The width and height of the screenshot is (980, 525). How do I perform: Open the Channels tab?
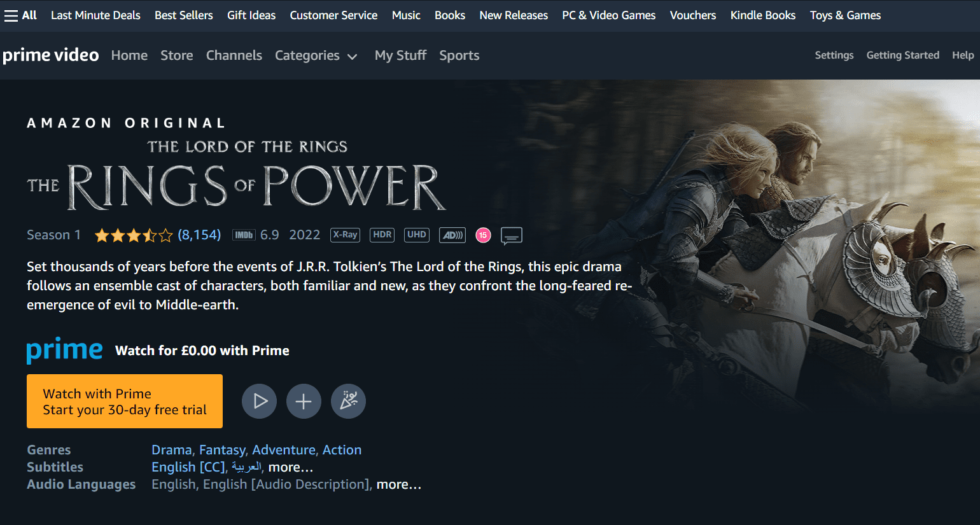[x=234, y=55]
